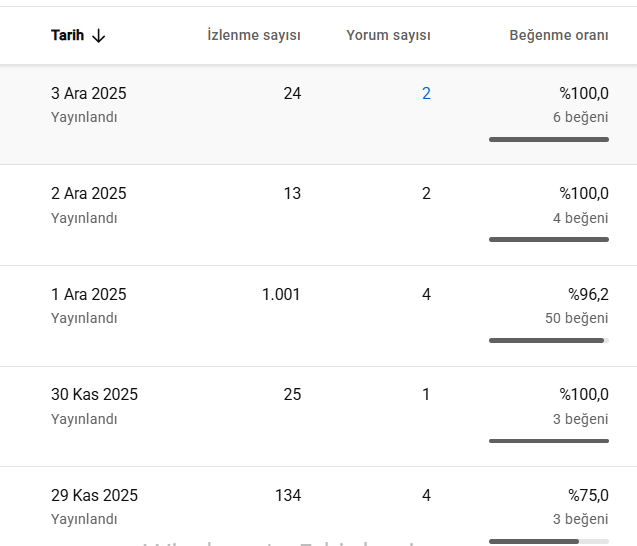Image resolution: width=637 pixels, height=546 pixels.
Task: Click the 6 beğeni label
Action: (x=581, y=117)
